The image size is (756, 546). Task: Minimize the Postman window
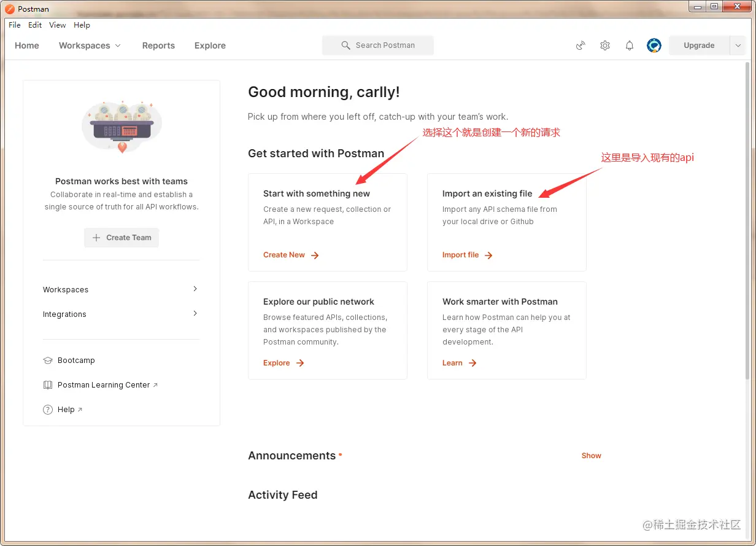pyautogui.click(x=697, y=6)
